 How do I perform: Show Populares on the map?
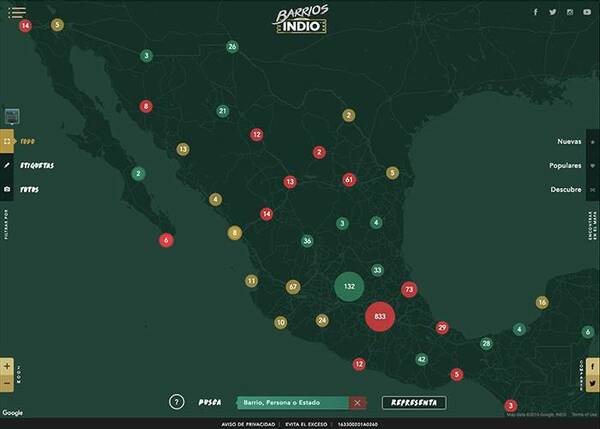click(x=565, y=165)
